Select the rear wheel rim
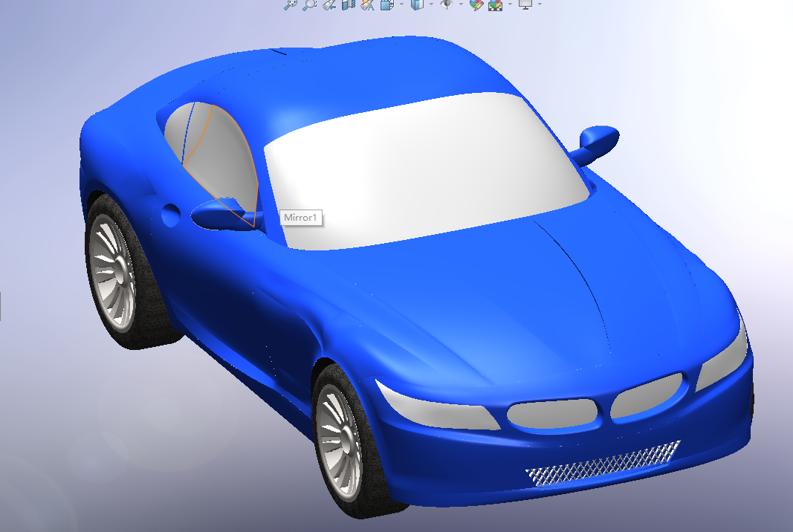The image size is (793, 532). (x=111, y=272)
